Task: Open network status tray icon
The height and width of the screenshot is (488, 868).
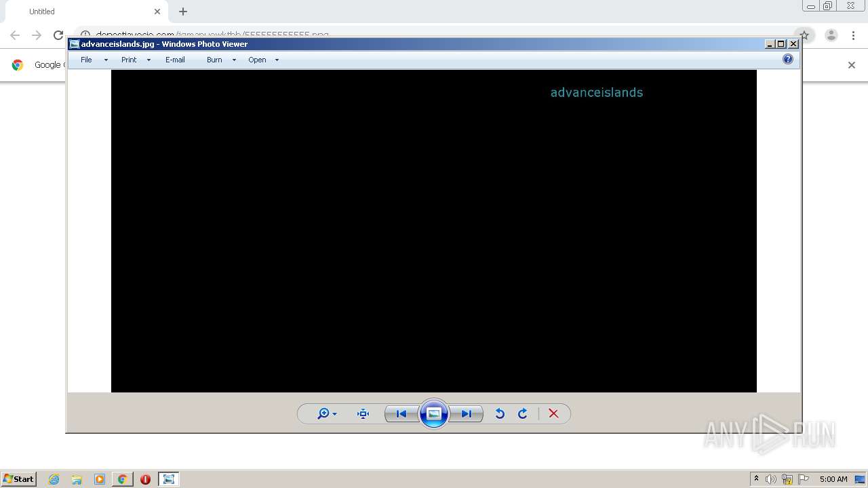Action: click(x=787, y=479)
